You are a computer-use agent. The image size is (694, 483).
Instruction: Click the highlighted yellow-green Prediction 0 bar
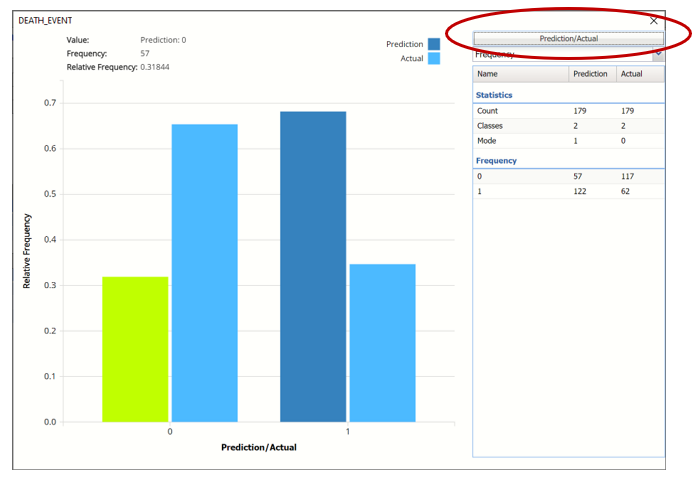tap(135, 349)
